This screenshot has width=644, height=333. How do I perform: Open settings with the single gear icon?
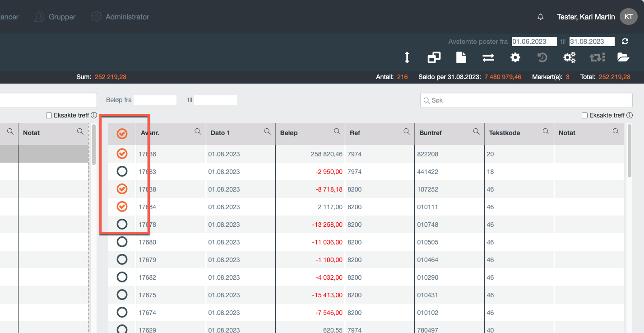pos(515,57)
